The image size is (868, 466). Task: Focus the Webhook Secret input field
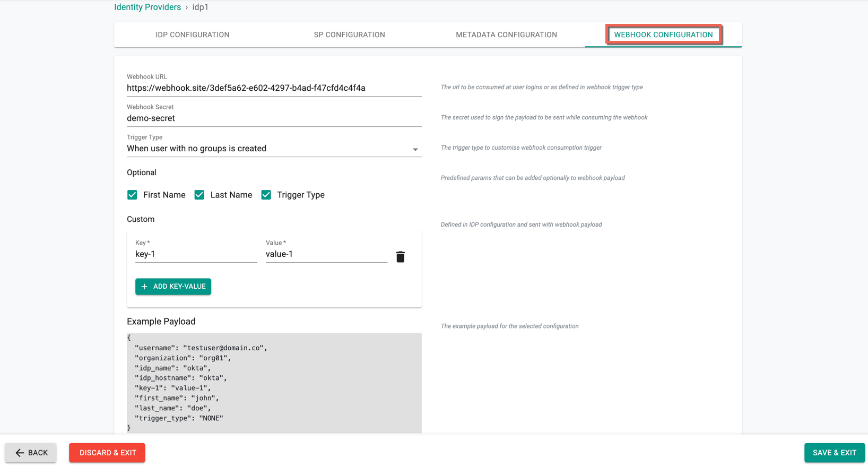coord(274,118)
